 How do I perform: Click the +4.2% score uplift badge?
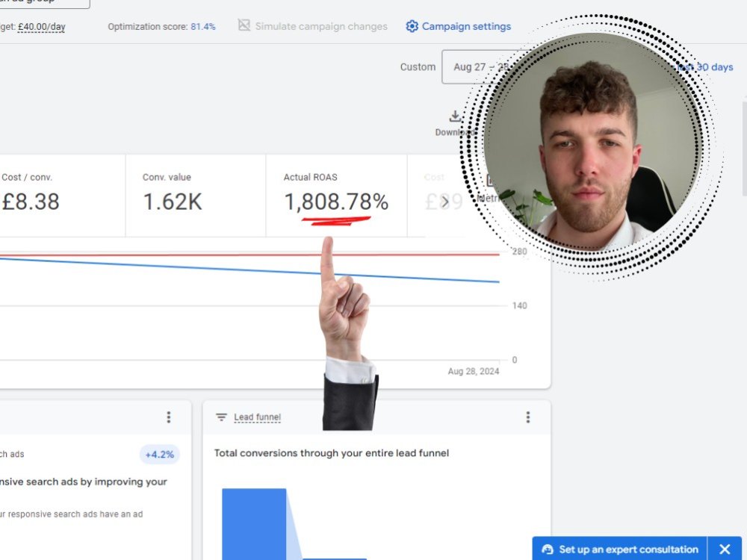tap(160, 454)
